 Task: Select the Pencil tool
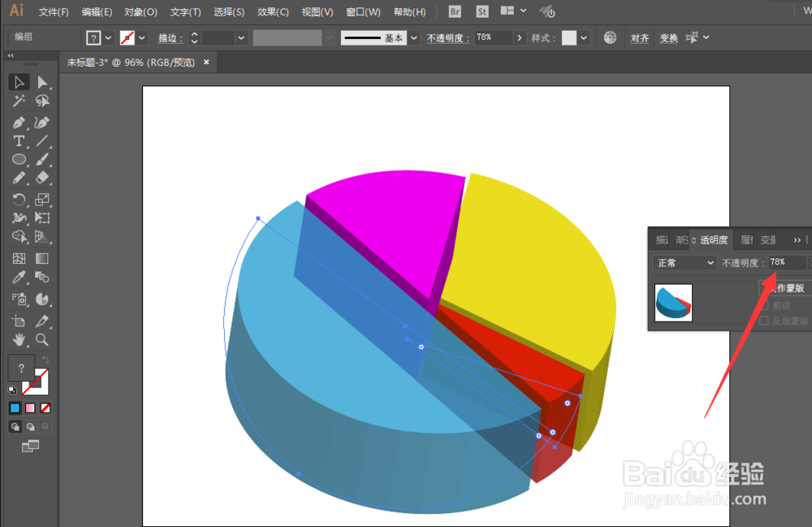pos(19,178)
